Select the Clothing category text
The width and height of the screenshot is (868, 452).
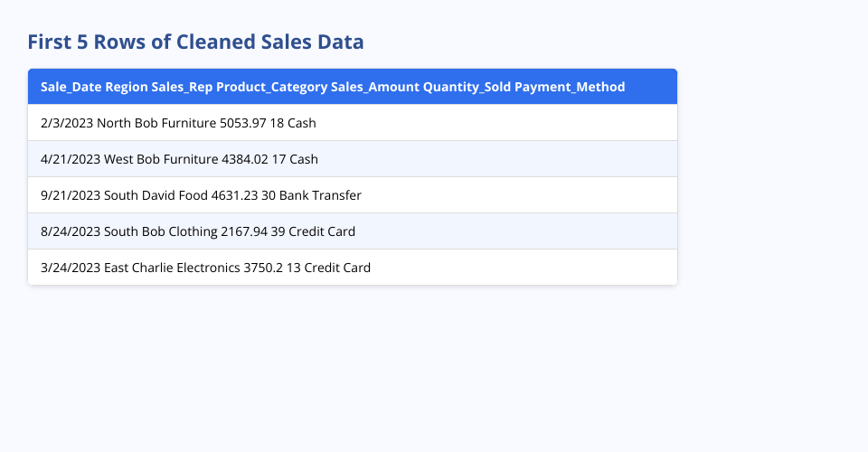tap(193, 231)
